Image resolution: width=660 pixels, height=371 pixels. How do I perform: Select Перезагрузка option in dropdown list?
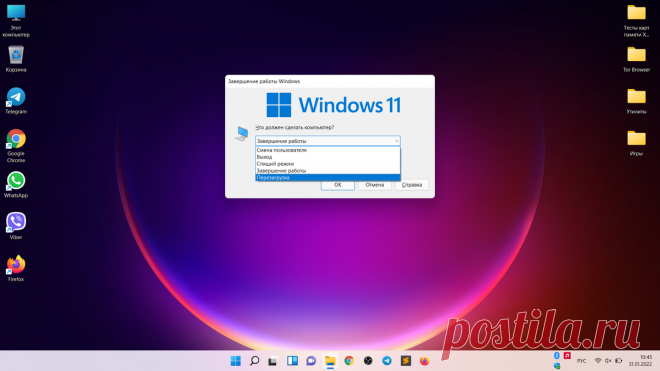pos(327,178)
